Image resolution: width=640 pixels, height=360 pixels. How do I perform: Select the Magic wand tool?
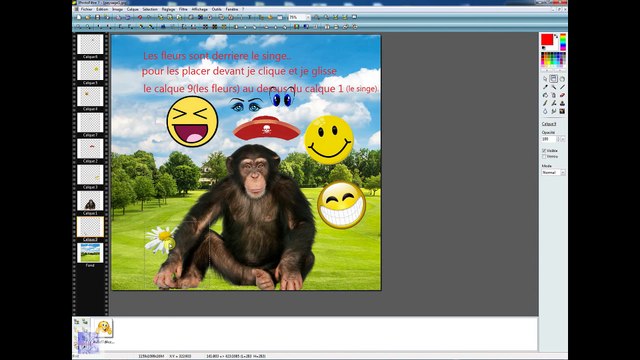pos(553,87)
